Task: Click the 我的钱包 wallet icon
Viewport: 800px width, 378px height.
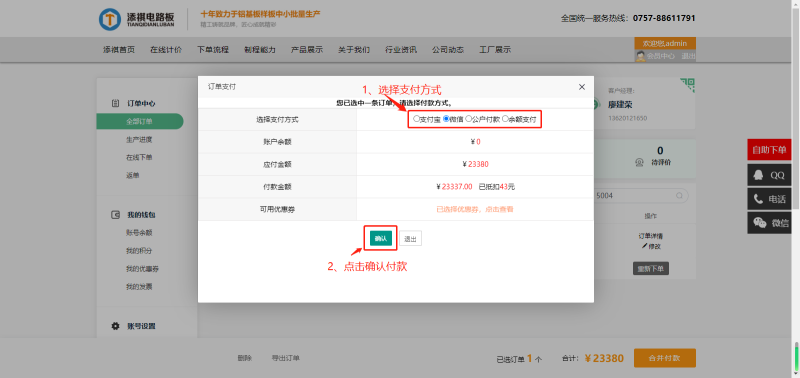Action: (115, 215)
